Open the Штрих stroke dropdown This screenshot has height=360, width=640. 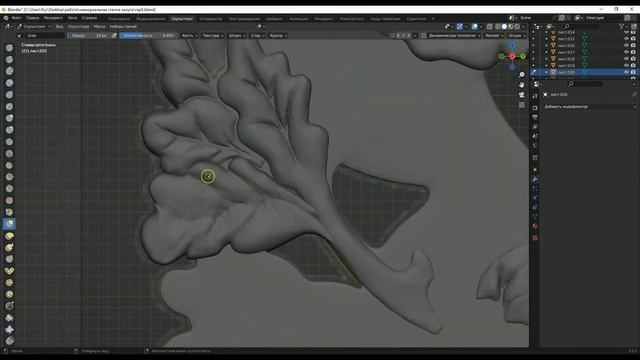tap(237, 36)
